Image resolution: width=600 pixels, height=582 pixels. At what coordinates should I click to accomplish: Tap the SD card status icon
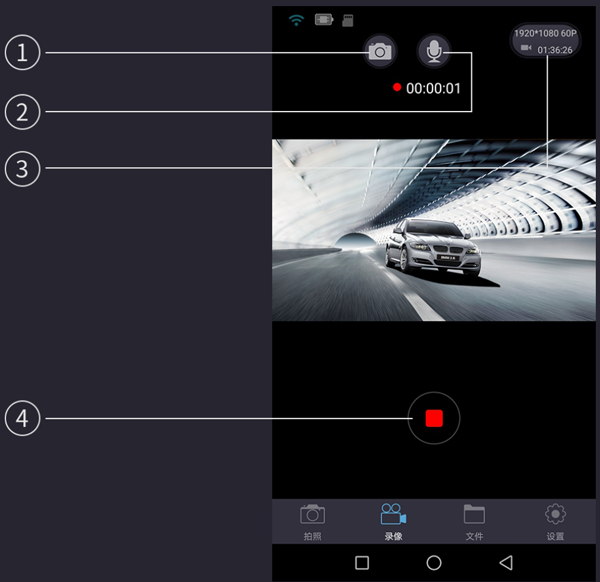pos(347,20)
